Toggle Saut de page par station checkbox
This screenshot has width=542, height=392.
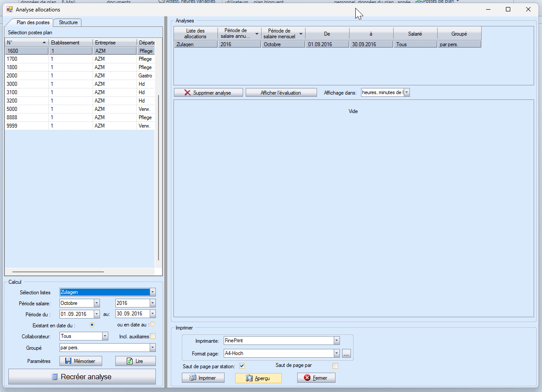point(242,366)
